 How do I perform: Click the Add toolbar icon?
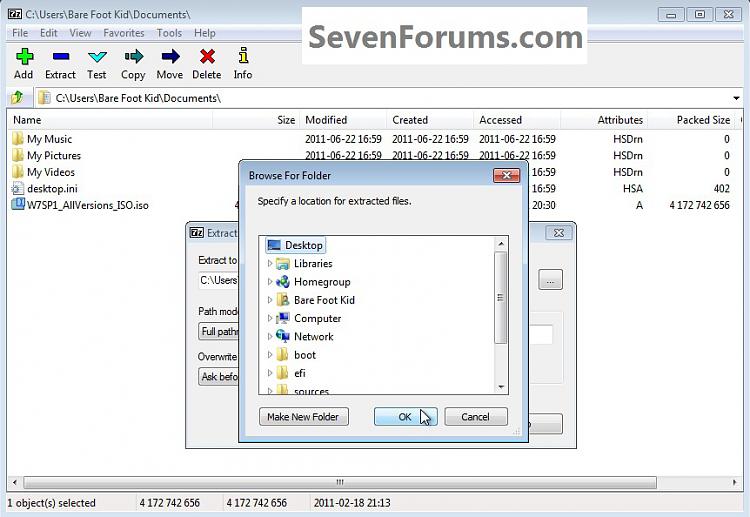[x=24, y=57]
